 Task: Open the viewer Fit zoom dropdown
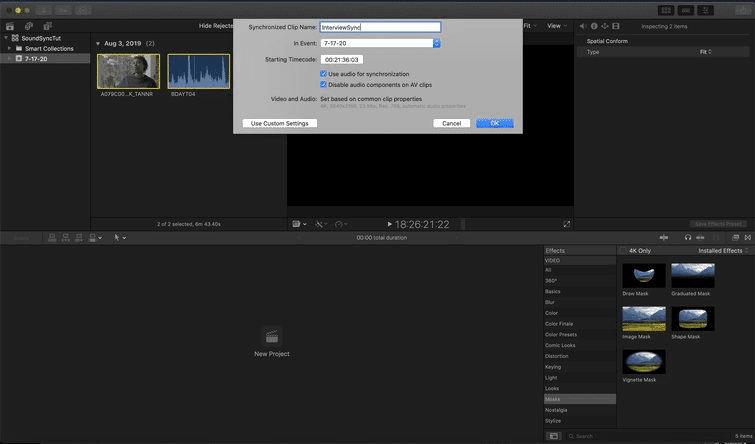point(530,26)
